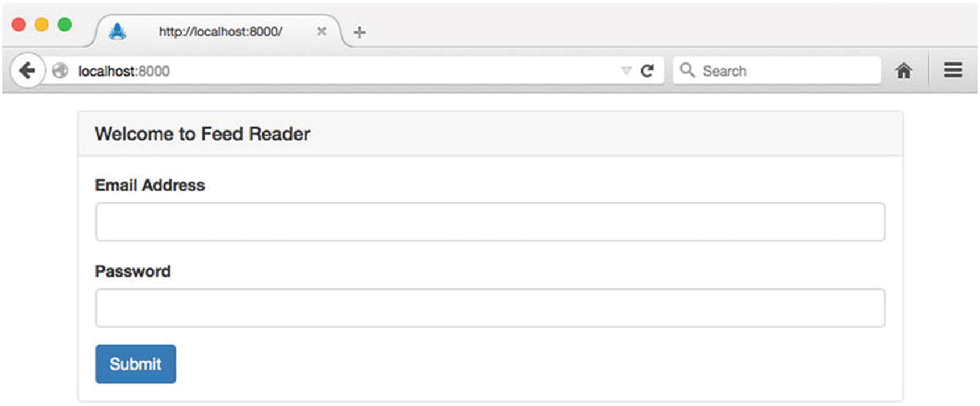Click the magnifier icon in the search box
This screenshot has height=406, width=980.
point(687,70)
